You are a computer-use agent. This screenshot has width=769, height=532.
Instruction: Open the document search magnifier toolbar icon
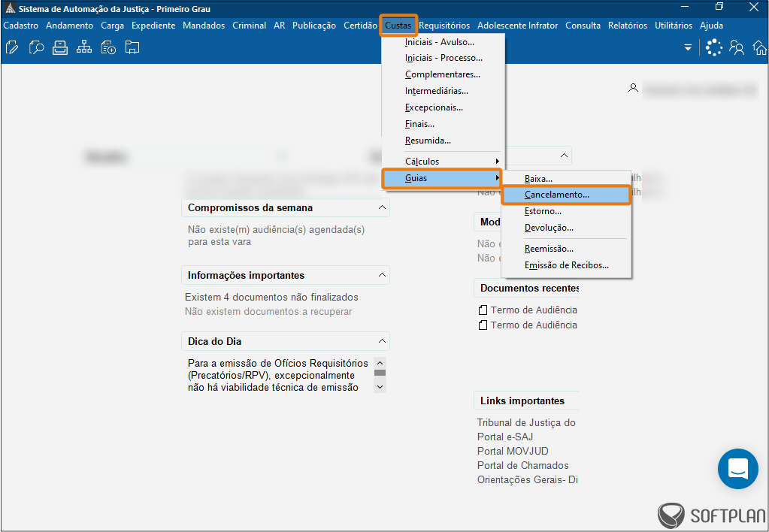[x=36, y=47]
